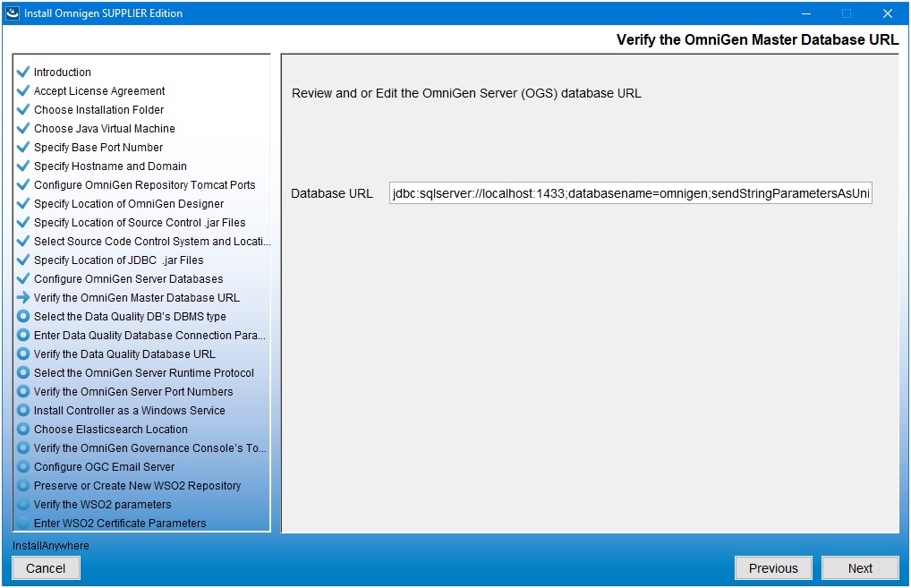Click checkmark beside Specify Location of Source Control

click(23, 223)
